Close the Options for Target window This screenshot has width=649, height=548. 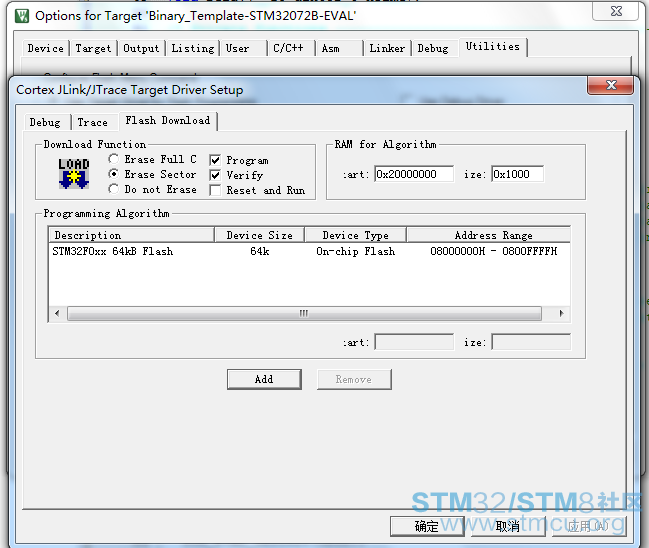[616, 11]
